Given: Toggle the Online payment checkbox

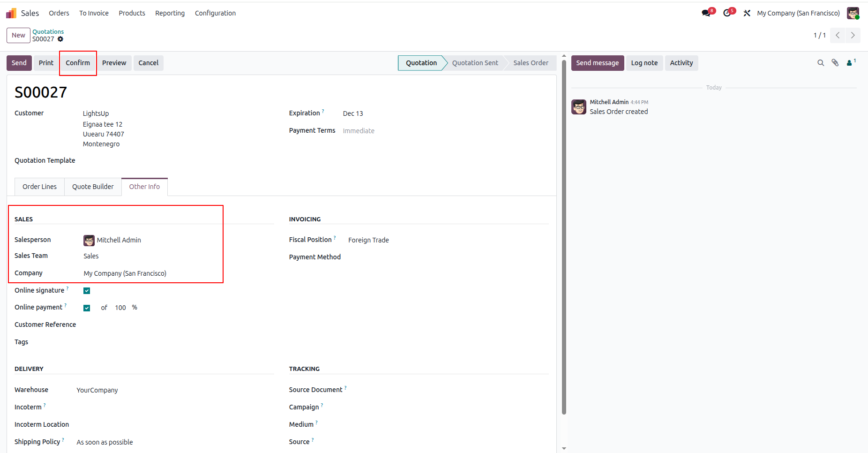Looking at the screenshot, I should click(x=87, y=308).
